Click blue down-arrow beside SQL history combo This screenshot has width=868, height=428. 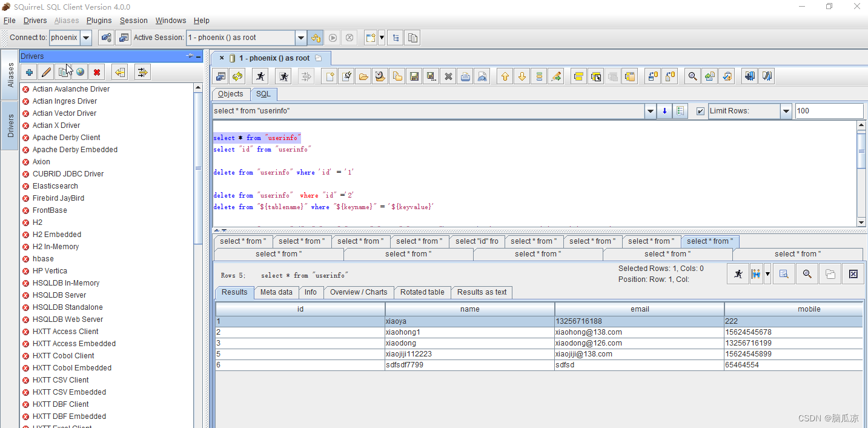coord(664,111)
